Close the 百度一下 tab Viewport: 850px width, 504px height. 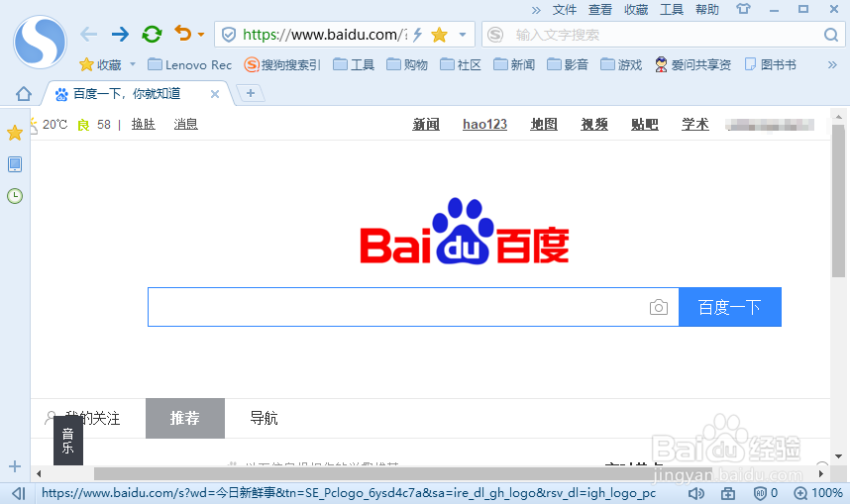pos(215,94)
